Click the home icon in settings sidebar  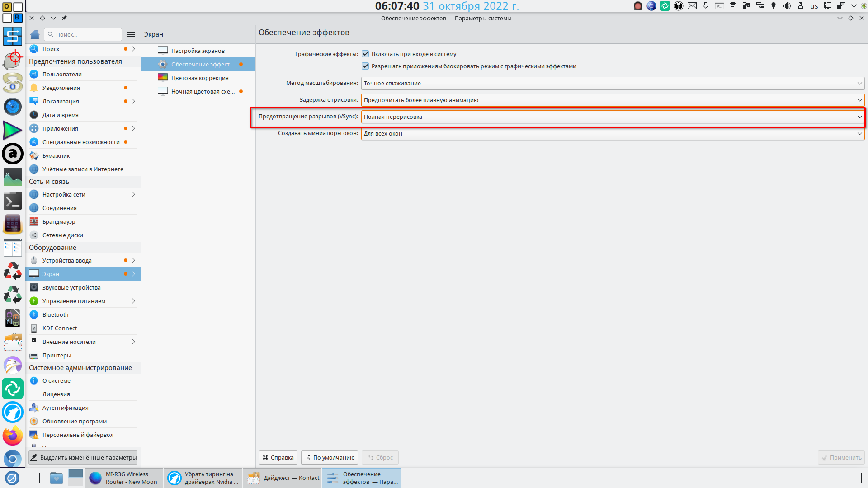(x=35, y=34)
